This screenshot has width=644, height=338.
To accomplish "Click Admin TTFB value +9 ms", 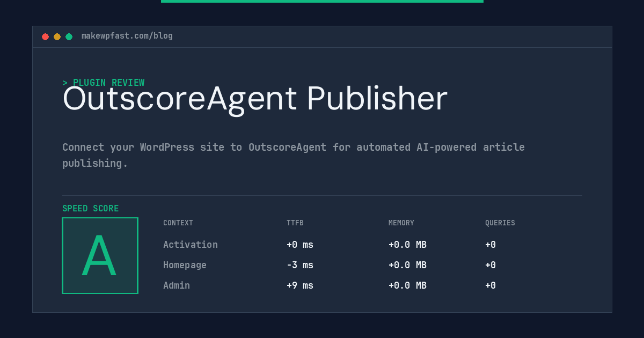I will click(x=300, y=285).
